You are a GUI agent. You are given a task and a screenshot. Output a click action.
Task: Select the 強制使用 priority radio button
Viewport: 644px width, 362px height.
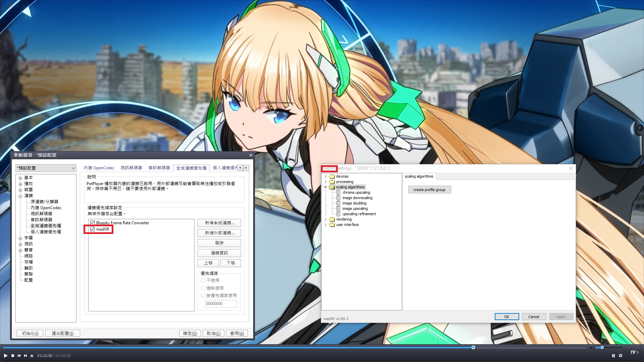[x=203, y=288]
